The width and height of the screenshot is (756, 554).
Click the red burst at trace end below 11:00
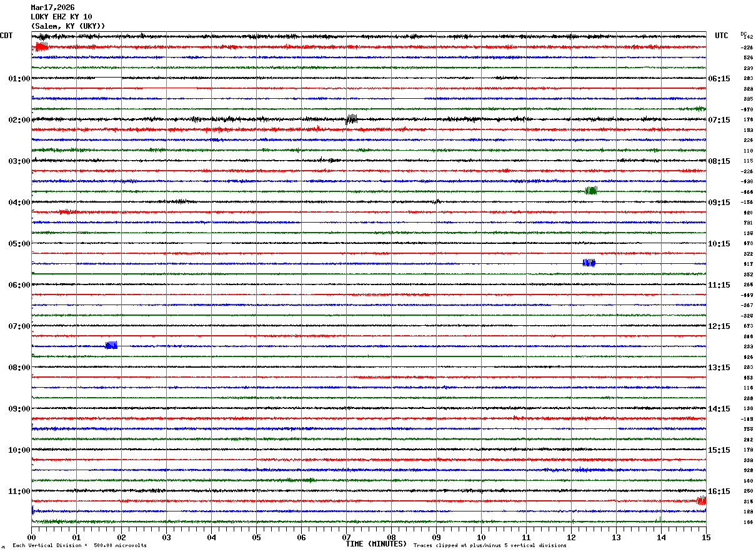tap(701, 500)
